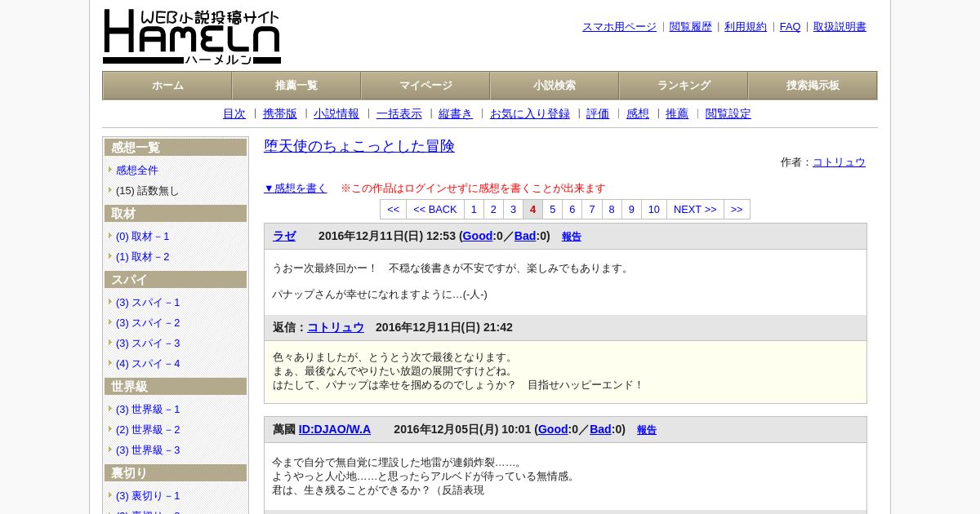
Task: Go to comments page 5
Action: [553, 210]
